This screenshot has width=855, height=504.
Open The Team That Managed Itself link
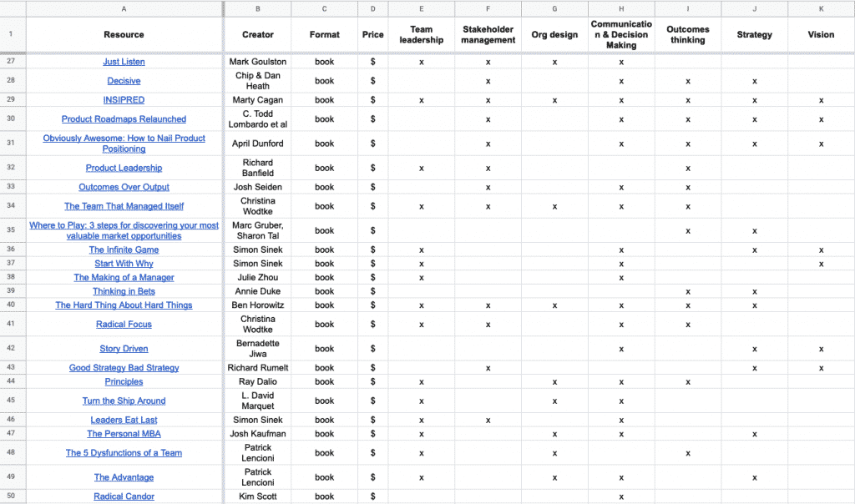tap(124, 206)
